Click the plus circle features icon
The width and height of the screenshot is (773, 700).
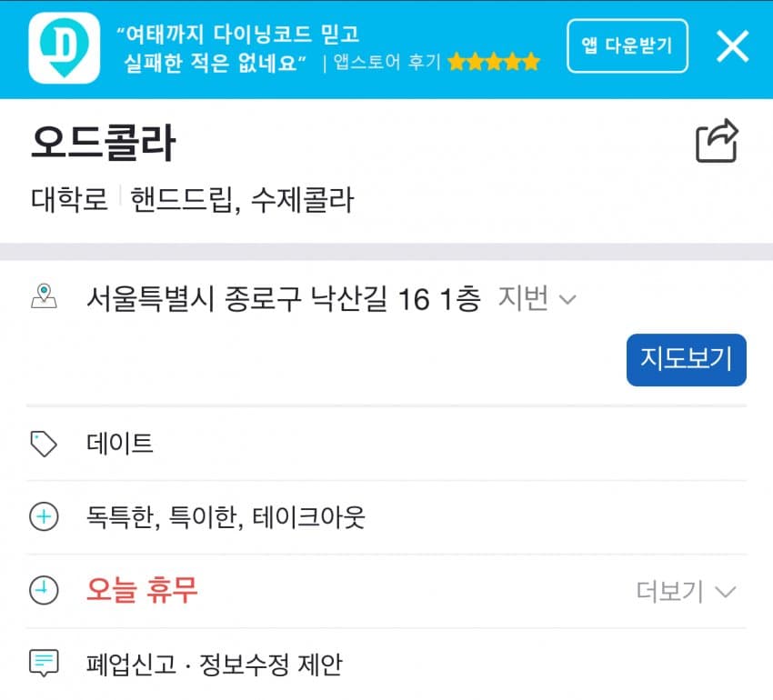(43, 518)
